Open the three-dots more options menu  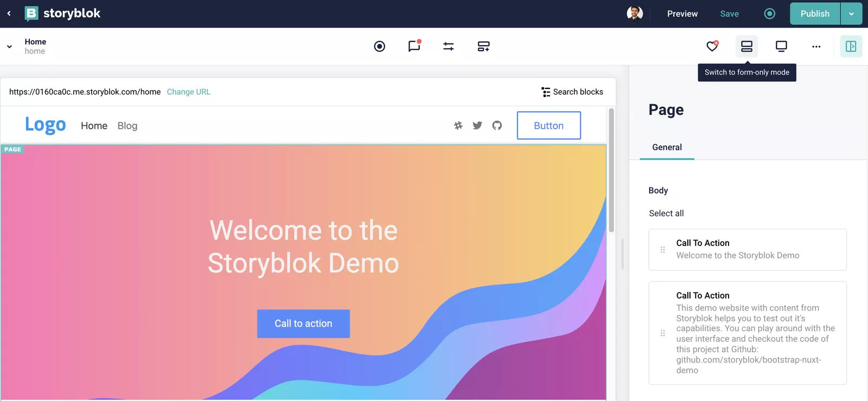point(816,47)
